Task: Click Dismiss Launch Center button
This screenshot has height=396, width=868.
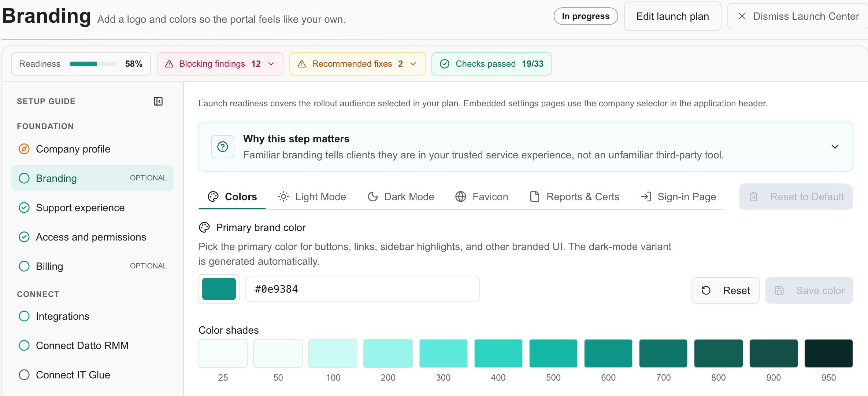Action: 798,16
